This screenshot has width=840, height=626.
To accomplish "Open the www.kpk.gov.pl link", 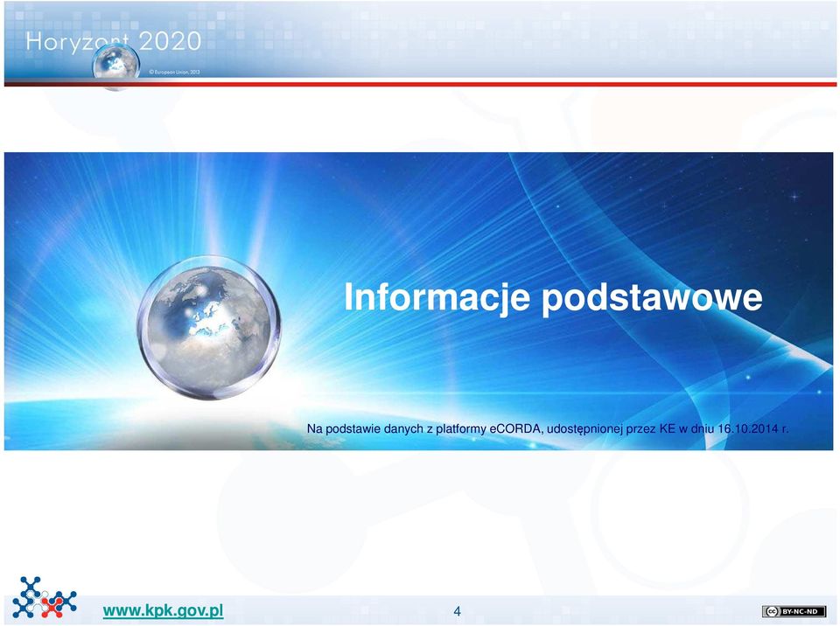I will coord(163,610).
